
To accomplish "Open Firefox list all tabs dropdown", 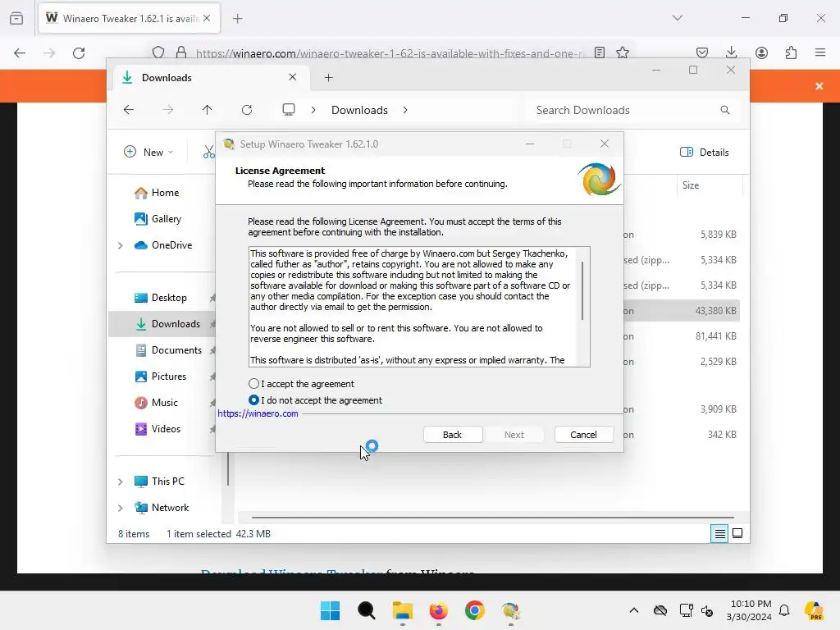I will pos(678,18).
